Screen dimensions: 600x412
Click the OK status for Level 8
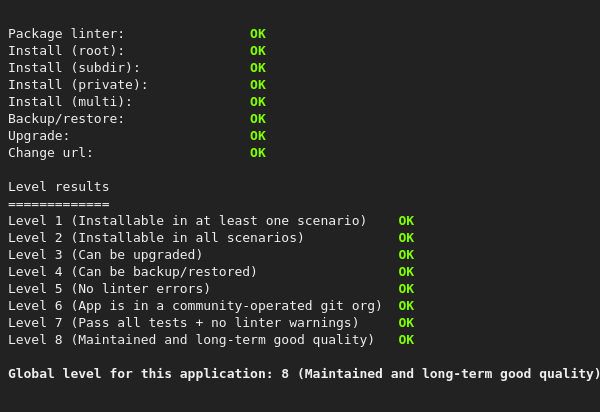click(x=406, y=340)
